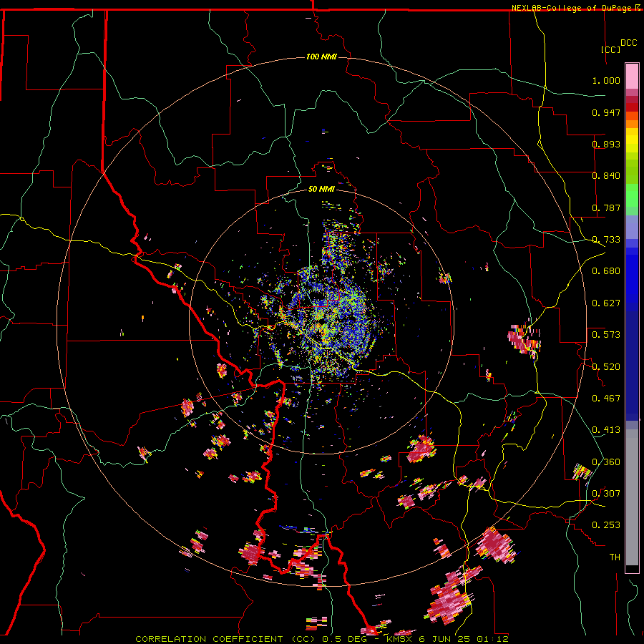Click the gray lower section of color bar
This screenshot has width=644, height=644.
632,497
